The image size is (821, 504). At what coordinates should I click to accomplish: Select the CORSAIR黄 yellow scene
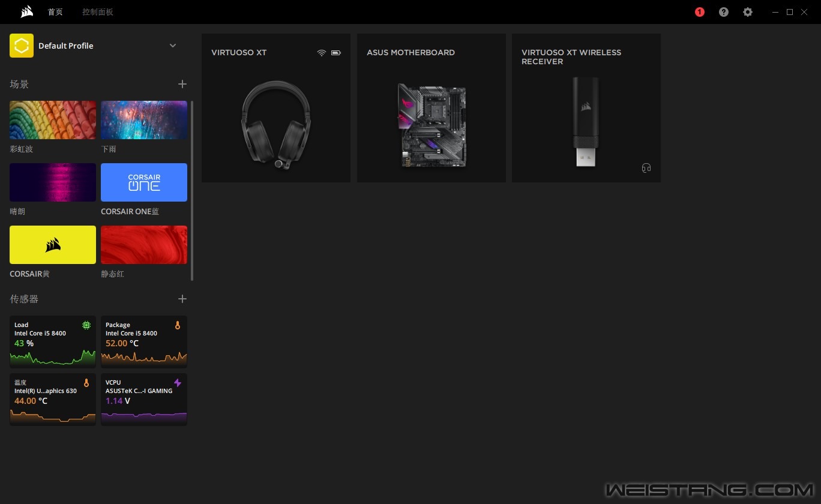(x=53, y=245)
